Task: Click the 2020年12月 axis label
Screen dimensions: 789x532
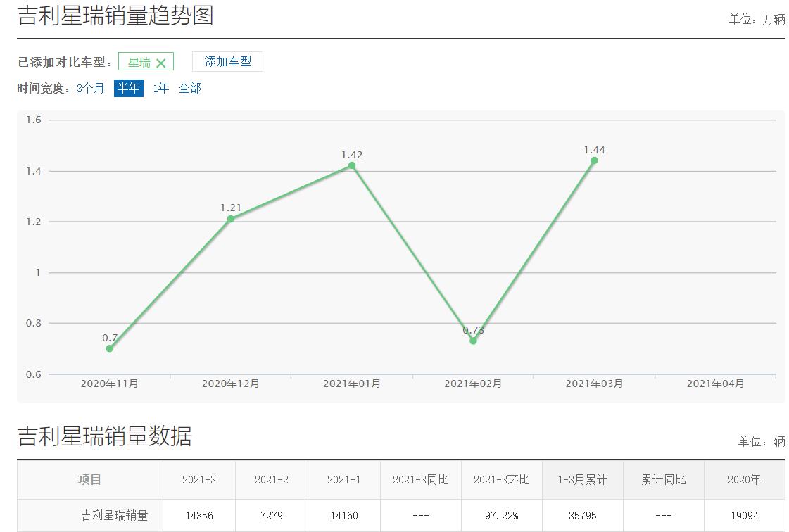Action: [230, 384]
